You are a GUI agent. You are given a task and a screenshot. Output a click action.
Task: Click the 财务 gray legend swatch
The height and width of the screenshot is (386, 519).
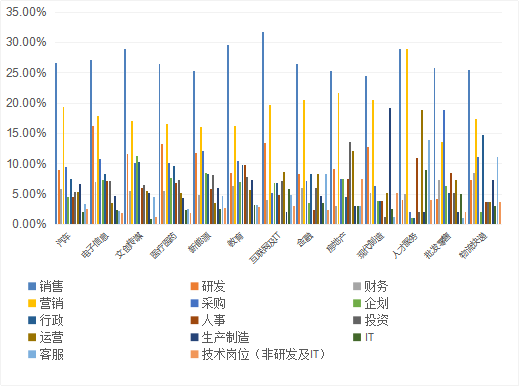[x=357, y=286]
